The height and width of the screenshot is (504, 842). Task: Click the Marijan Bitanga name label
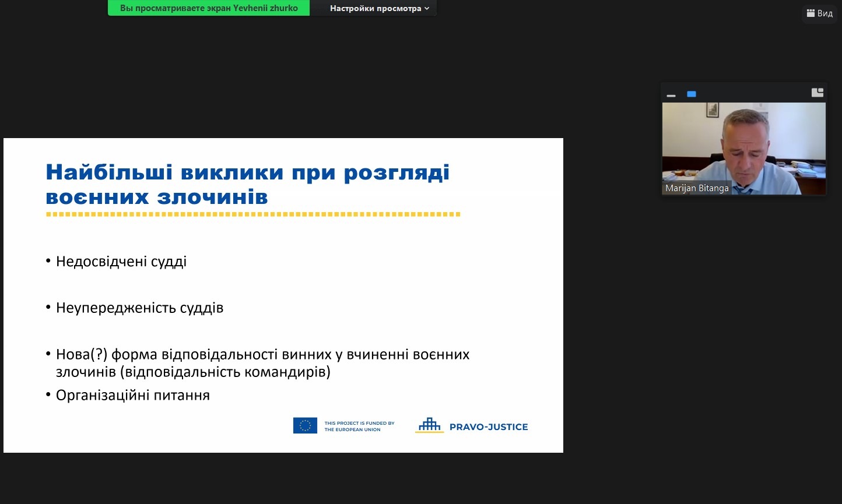[697, 188]
